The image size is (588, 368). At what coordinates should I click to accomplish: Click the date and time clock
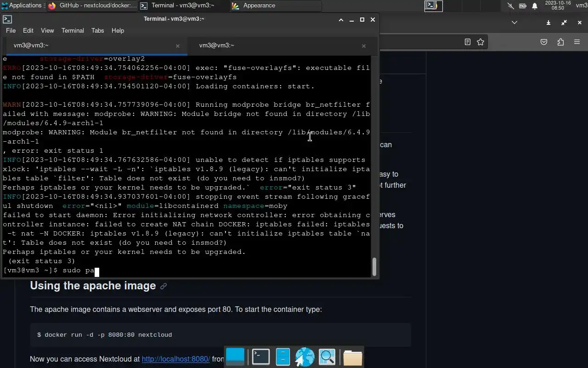(558, 6)
